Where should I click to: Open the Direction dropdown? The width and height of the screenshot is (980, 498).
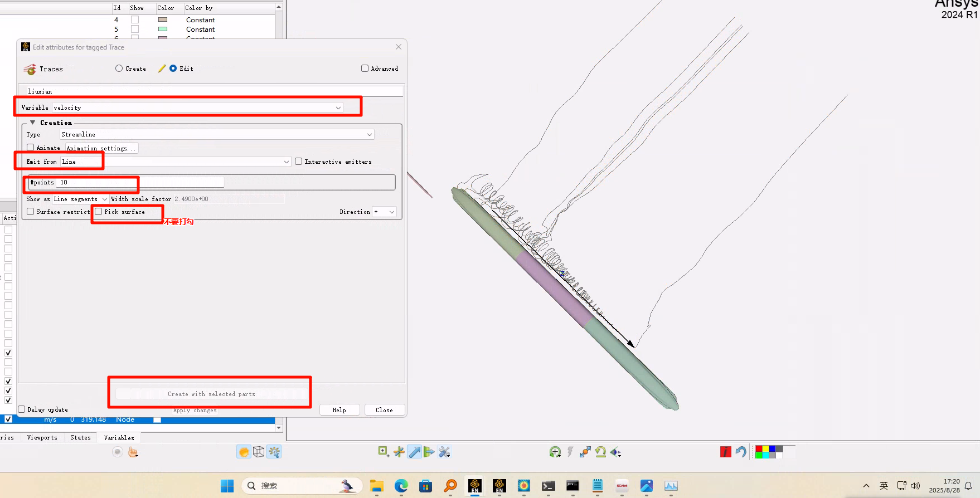(391, 212)
